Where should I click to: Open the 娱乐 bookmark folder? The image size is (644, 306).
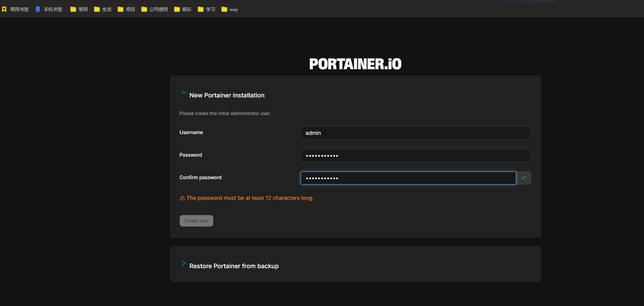[183, 9]
